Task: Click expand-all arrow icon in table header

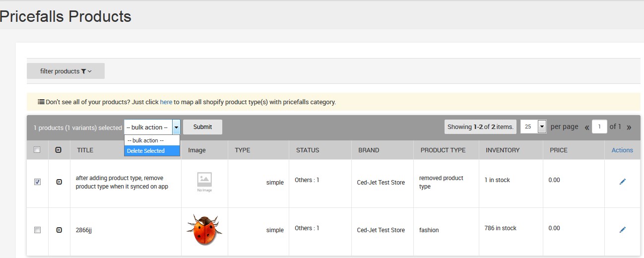Action: pyautogui.click(x=59, y=150)
